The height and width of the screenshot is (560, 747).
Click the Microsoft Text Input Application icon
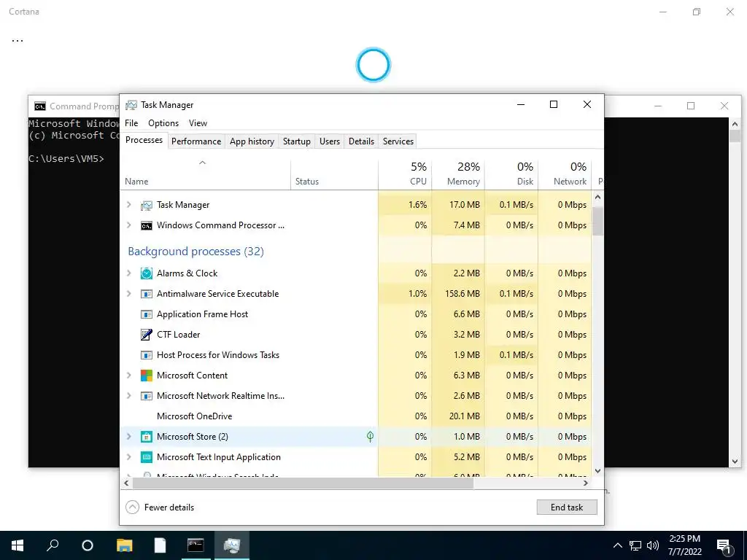click(146, 457)
